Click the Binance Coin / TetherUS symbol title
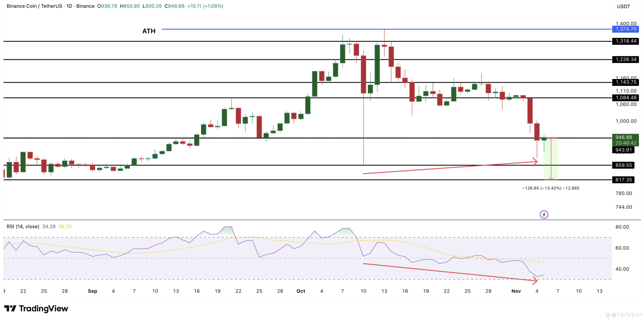Viewport: 644px width, 320px height. (x=34, y=6)
